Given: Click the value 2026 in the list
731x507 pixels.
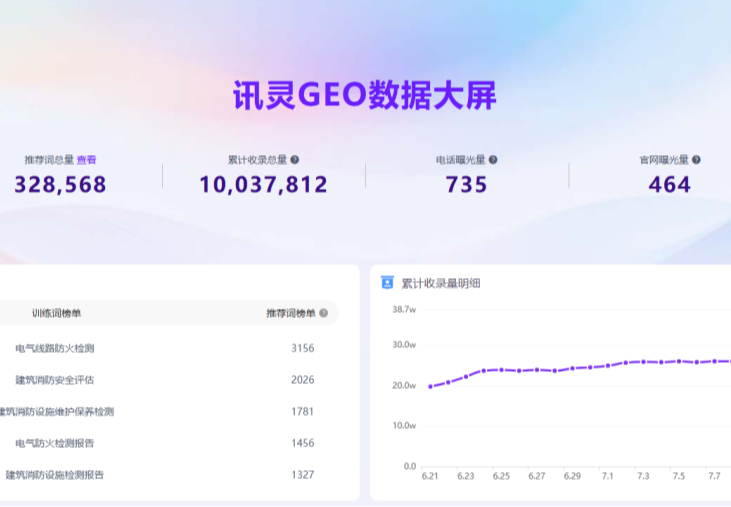Looking at the screenshot, I should coord(303,380).
